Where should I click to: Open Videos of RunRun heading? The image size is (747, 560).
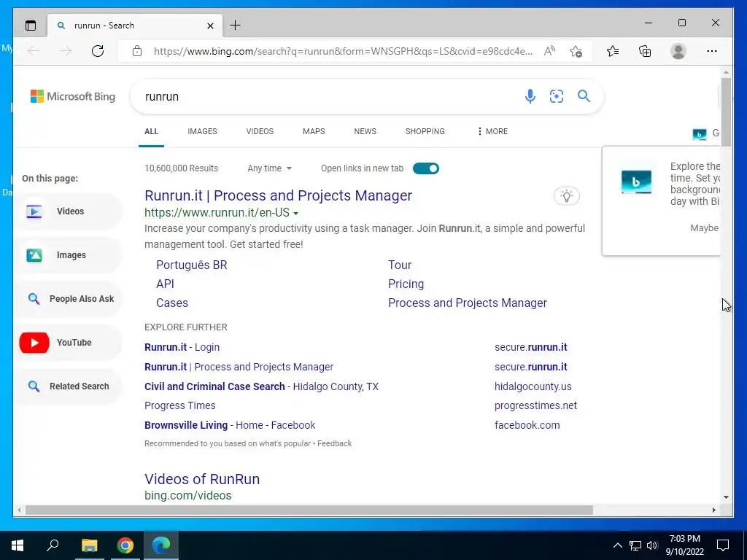tap(202, 479)
